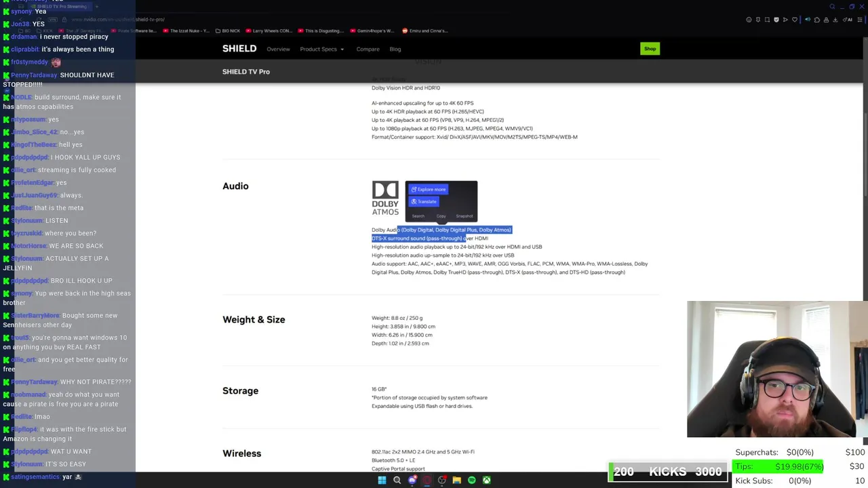Click the browser address bar URL

pos(119,20)
